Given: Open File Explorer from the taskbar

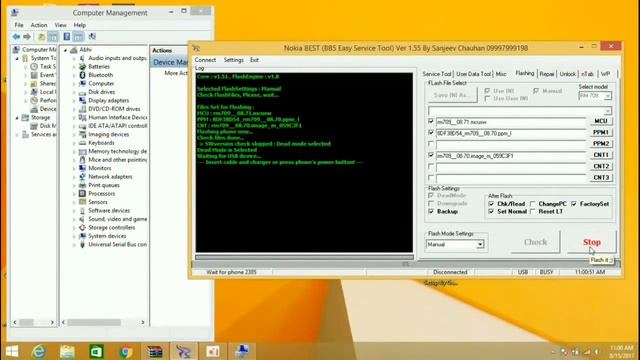Looking at the screenshot, I should click(x=67, y=351).
